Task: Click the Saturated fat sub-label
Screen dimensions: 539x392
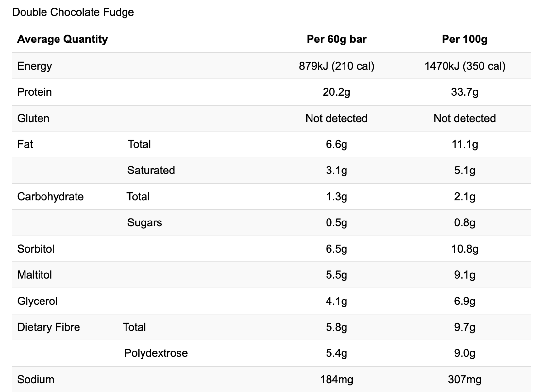Action: (151, 170)
